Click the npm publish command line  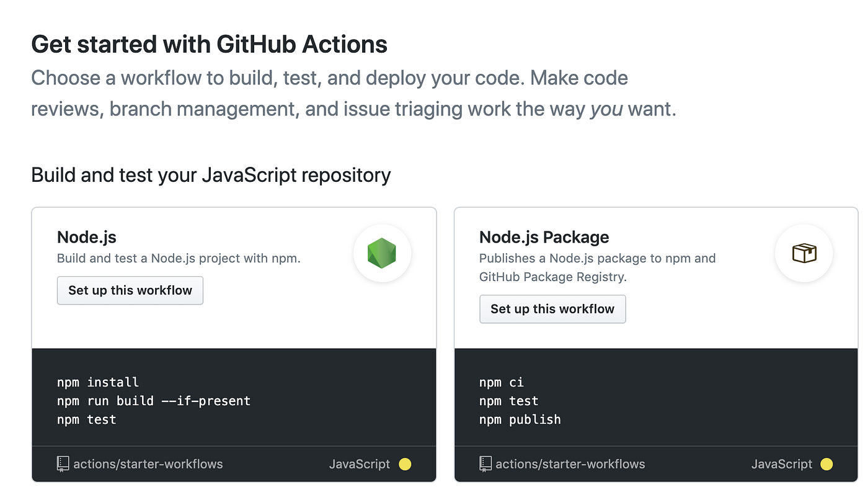[x=520, y=419]
